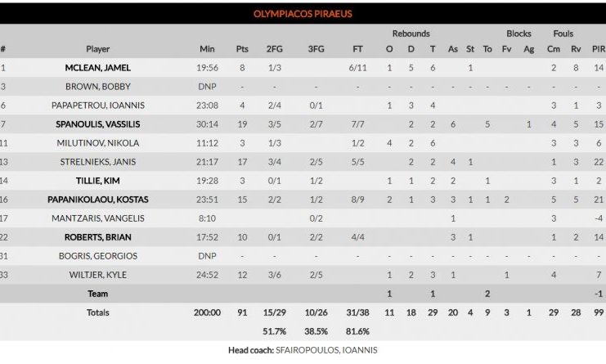Click BROWN, BOBBY player name

click(97, 87)
